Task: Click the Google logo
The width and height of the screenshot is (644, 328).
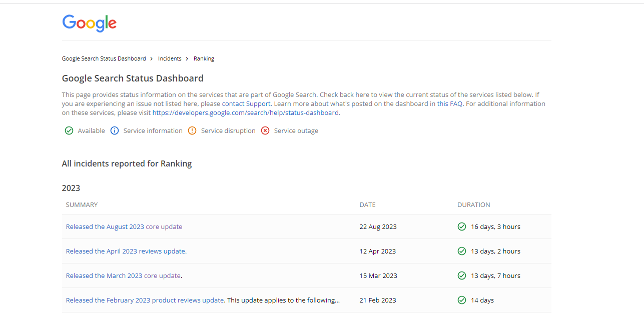Action: point(89,23)
